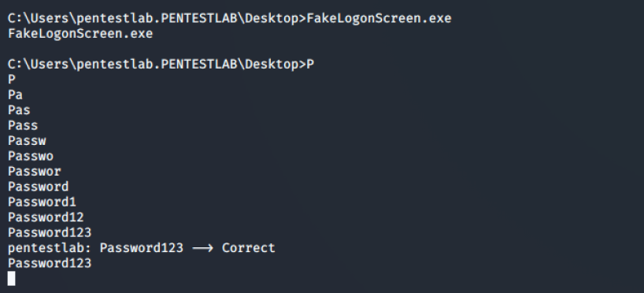Click the last Password123 line above the cursor
644x293 pixels.
coord(50,263)
